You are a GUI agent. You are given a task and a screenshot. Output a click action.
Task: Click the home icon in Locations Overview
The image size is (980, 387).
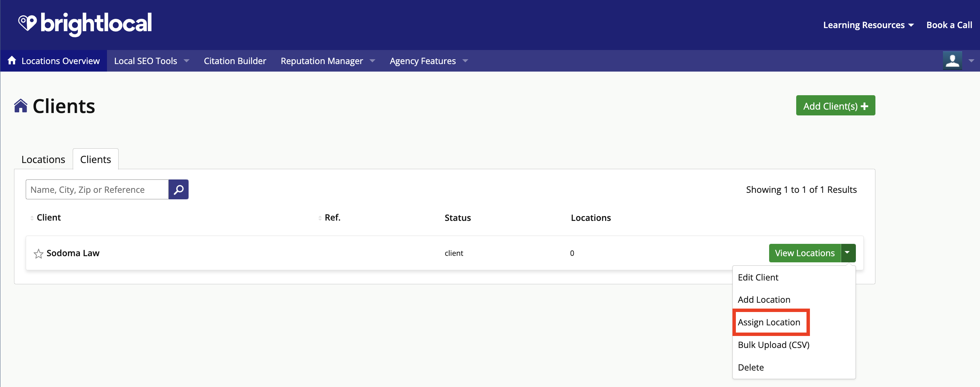click(12, 60)
